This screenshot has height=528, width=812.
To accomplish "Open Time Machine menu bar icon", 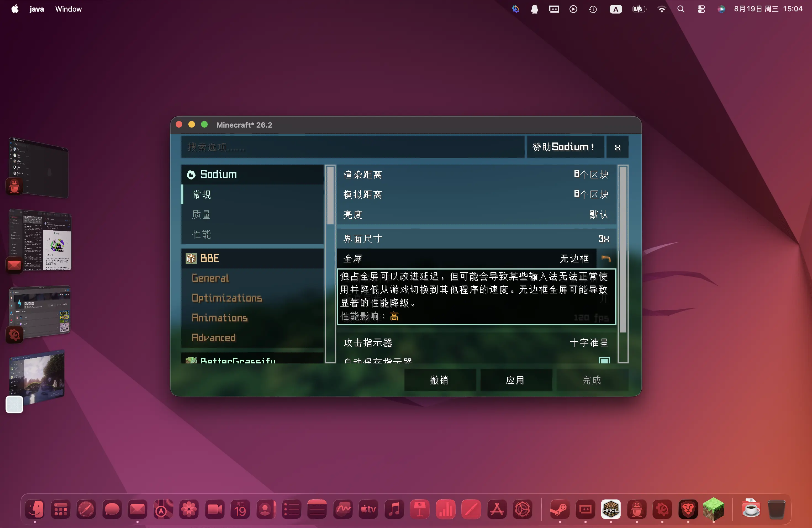I will click(593, 9).
